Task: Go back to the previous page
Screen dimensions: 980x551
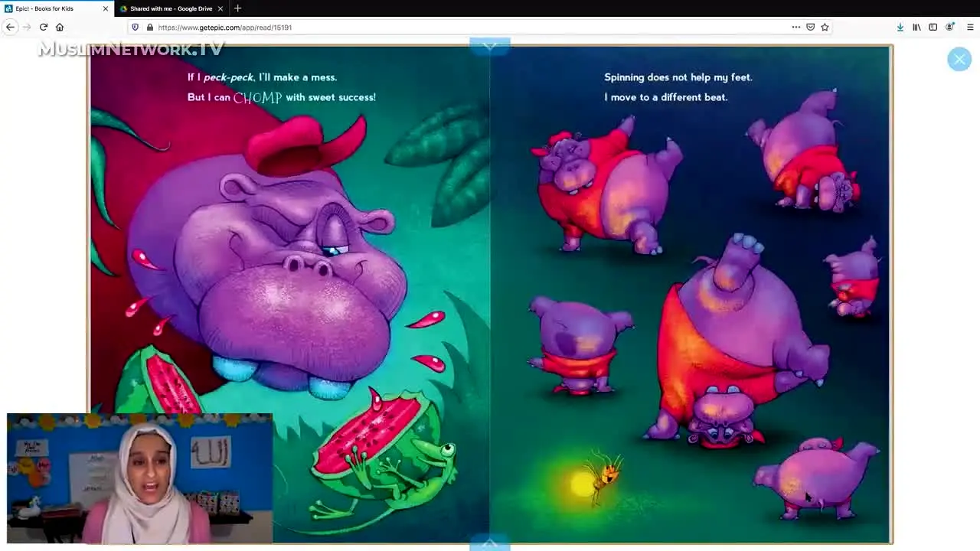Action: click(10, 27)
